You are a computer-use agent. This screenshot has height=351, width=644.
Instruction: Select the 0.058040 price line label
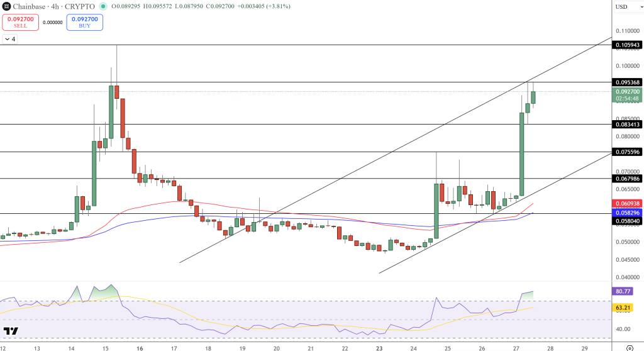628,221
